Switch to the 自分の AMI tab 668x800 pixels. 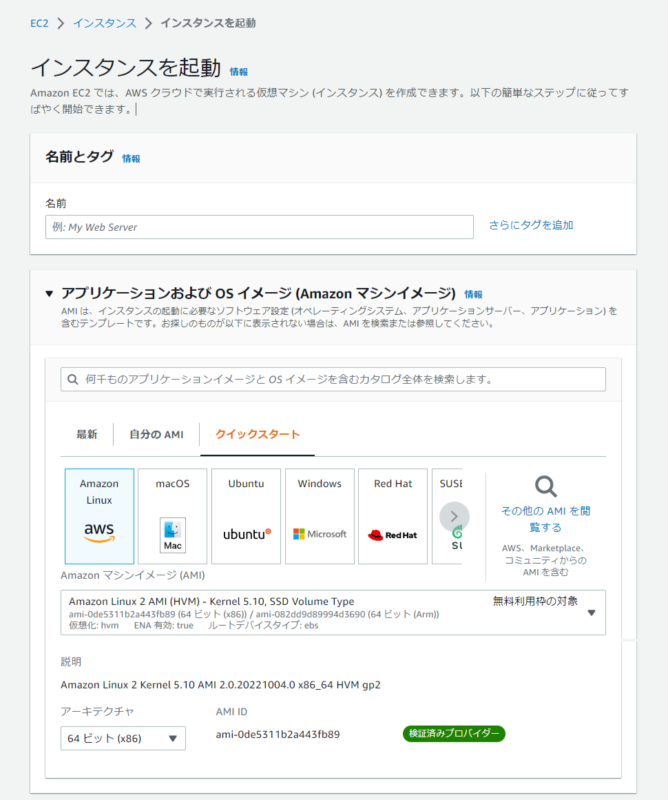point(156,434)
